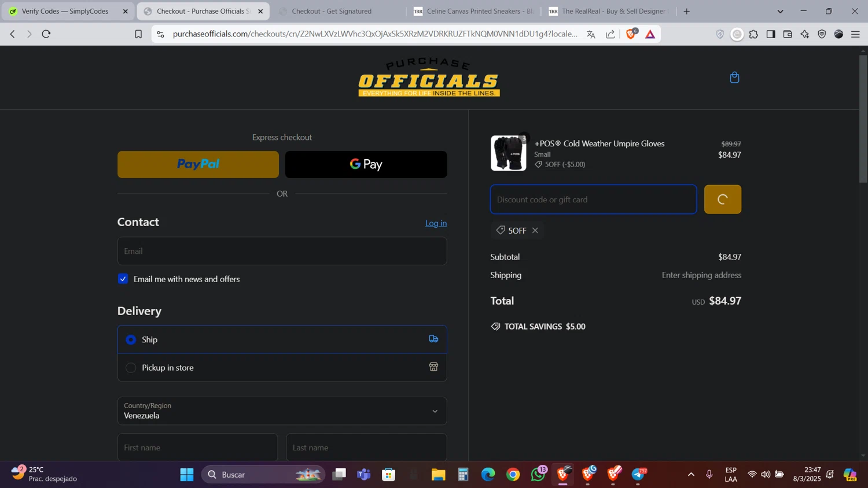The width and height of the screenshot is (868, 488).
Task: Open the shopping bag cart icon
Action: pos(734,77)
